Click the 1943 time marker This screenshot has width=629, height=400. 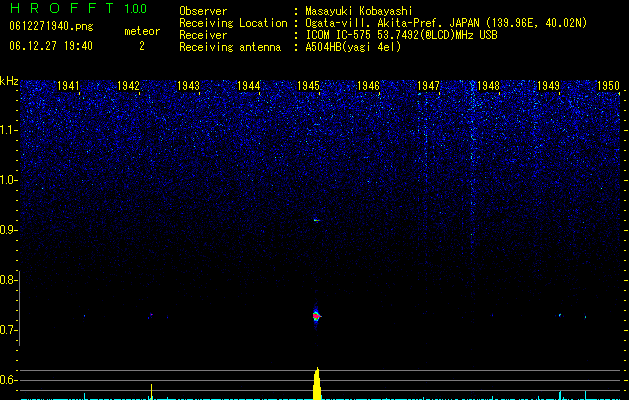coord(188,86)
